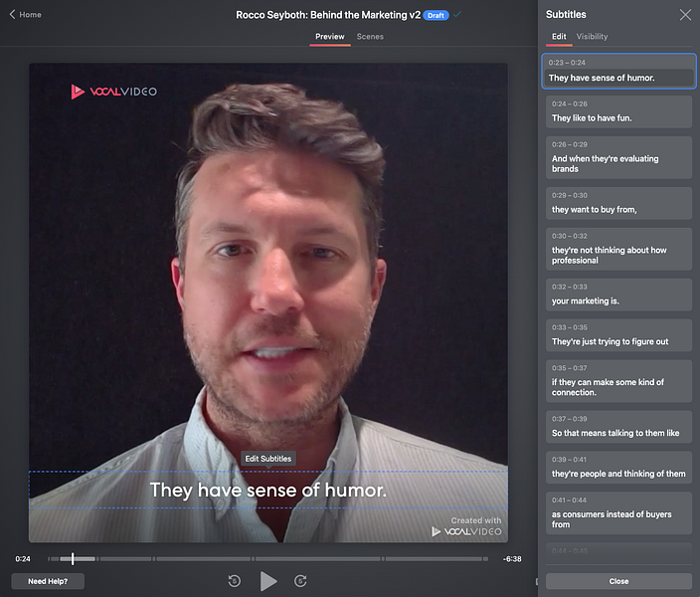Viewport: 700px width, 597px height.
Task: Select subtitle "They like to have fun."
Action: tap(618, 111)
